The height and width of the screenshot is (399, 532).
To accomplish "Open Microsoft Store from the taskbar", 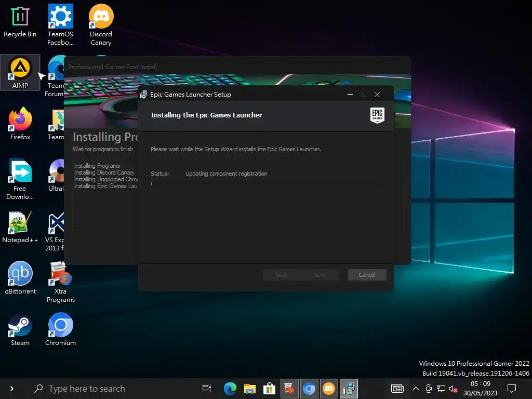I will coord(270,389).
